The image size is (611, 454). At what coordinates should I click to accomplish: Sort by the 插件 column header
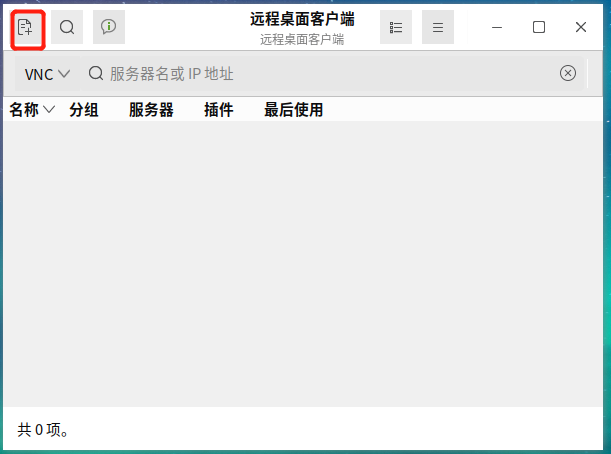(x=218, y=110)
